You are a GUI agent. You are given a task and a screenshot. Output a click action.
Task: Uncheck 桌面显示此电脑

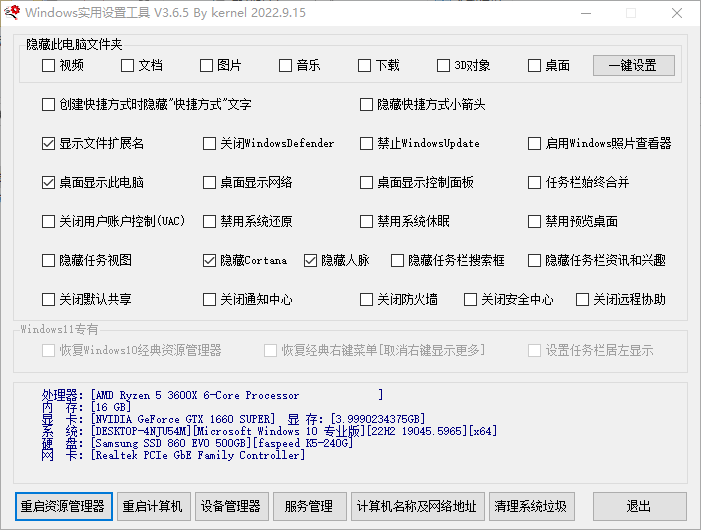coord(48,182)
